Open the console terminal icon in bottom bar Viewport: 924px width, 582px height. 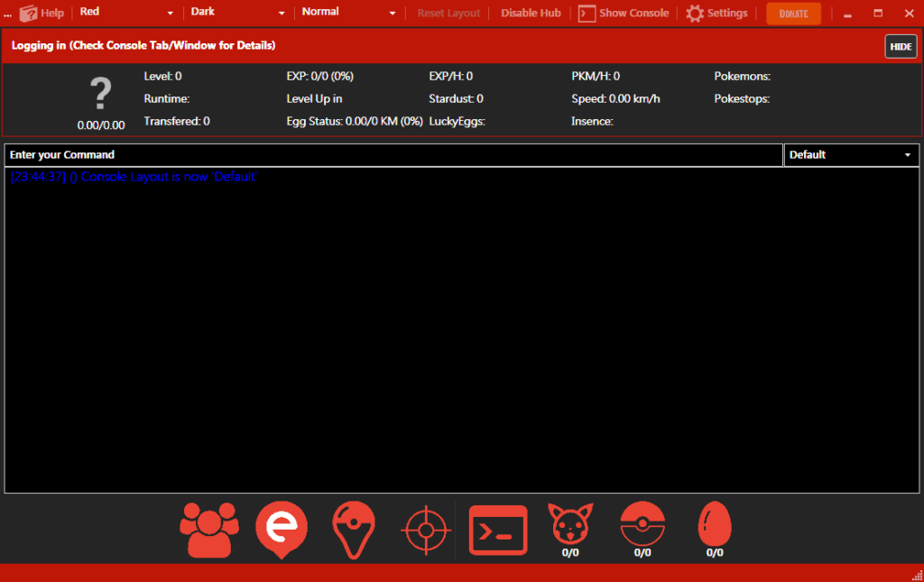tap(498, 530)
